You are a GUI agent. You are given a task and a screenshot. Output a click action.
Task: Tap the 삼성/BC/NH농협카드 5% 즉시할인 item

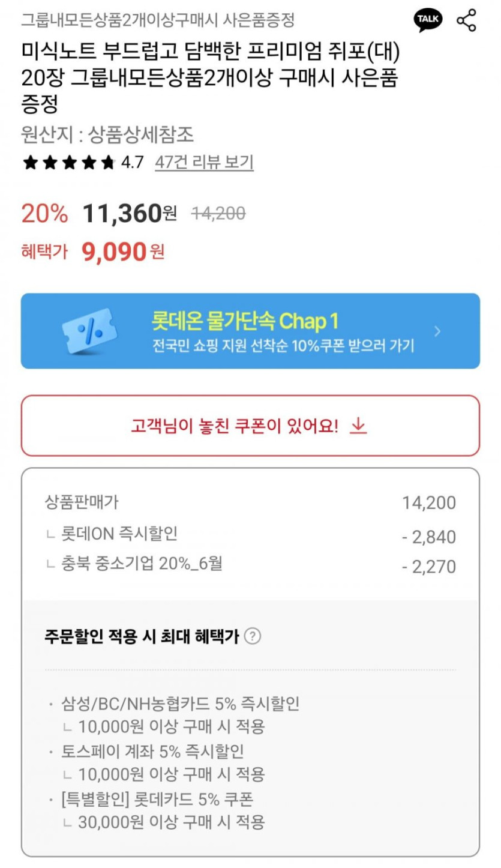(x=180, y=703)
